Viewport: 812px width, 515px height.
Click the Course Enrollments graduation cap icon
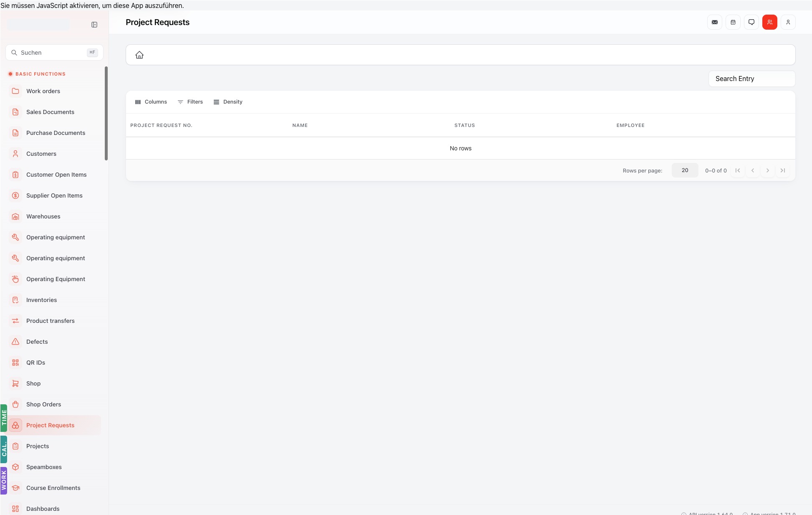click(x=15, y=488)
